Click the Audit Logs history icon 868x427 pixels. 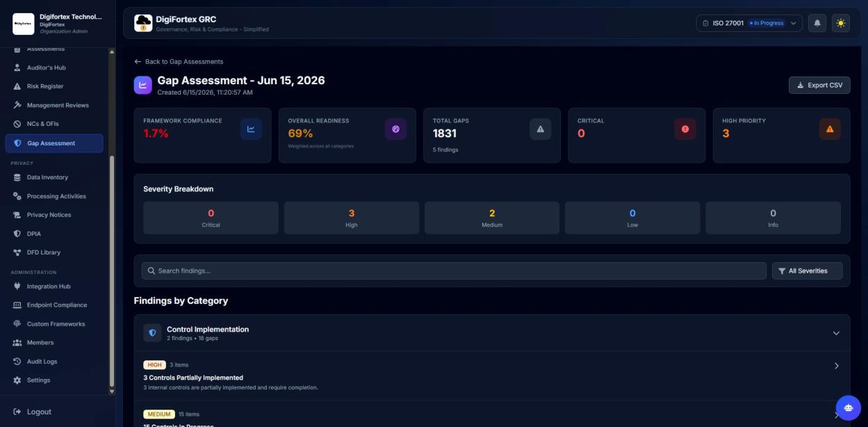tap(17, 362)
